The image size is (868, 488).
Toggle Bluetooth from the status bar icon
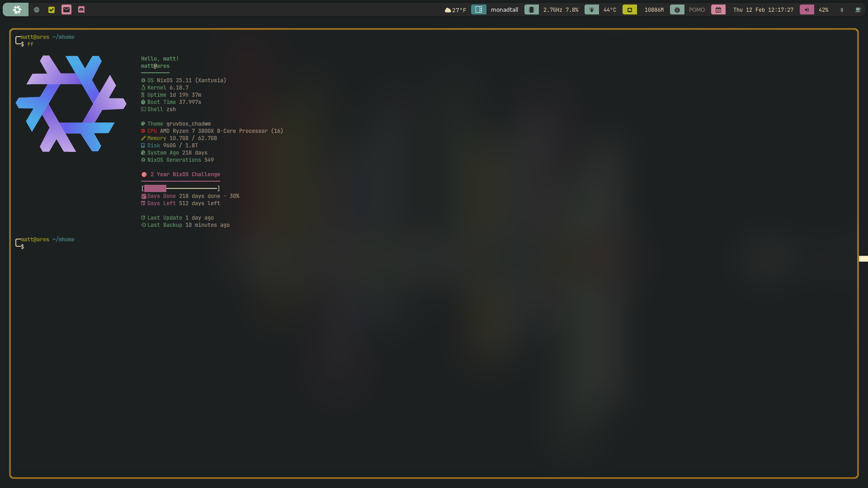click(842, 10)
